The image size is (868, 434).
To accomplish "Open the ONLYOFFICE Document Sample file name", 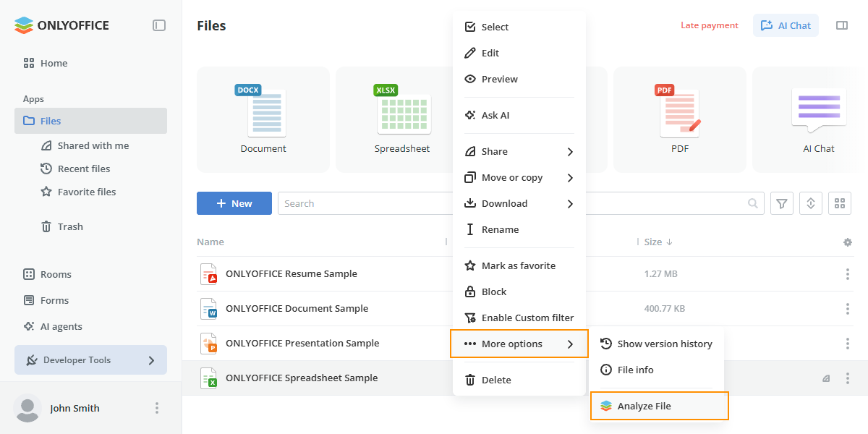I will (297, 309).
